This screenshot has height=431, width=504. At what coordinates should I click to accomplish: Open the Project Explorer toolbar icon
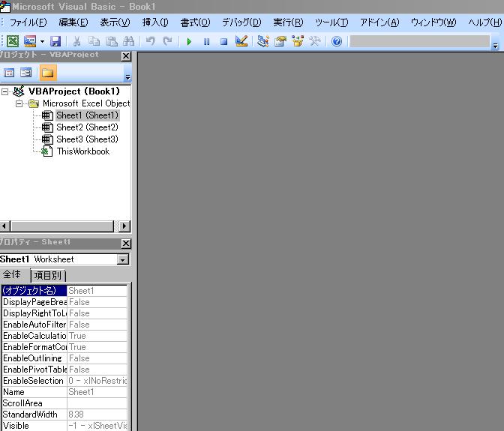pos(263,41)
